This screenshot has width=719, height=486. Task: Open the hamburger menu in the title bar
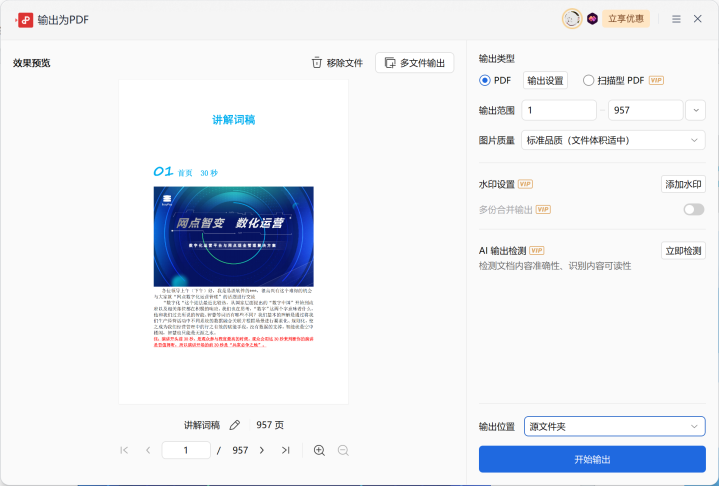[677, 19]
